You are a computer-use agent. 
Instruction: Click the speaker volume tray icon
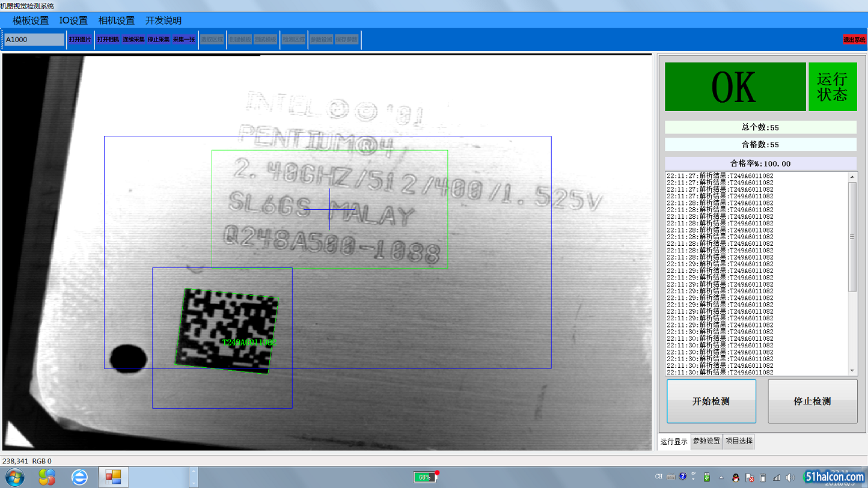coord(790,478)
